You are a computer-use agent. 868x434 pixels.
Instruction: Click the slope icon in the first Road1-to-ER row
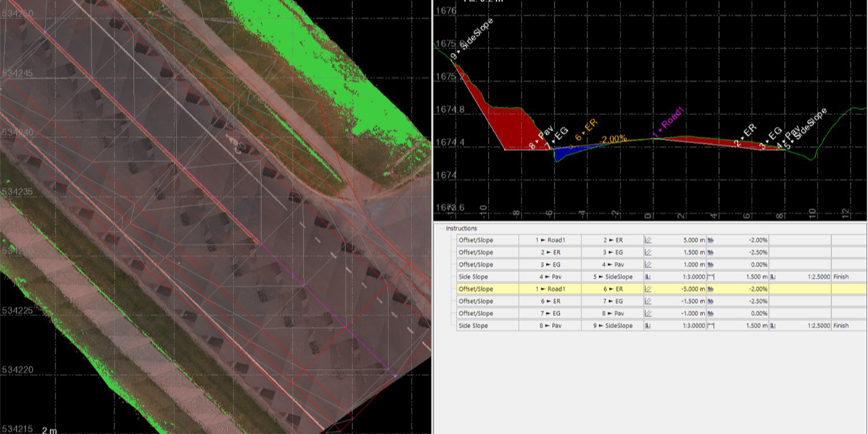[649, 239]
